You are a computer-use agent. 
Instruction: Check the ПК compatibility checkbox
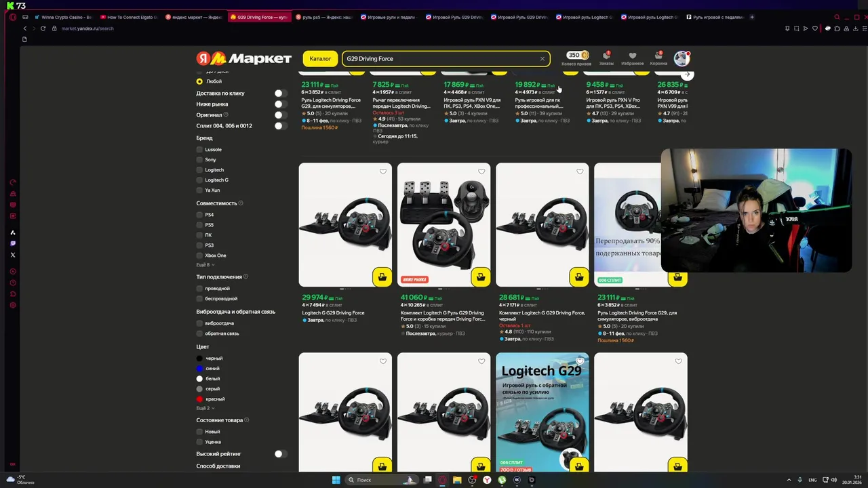pyautogui.click(x=199, y=235)
